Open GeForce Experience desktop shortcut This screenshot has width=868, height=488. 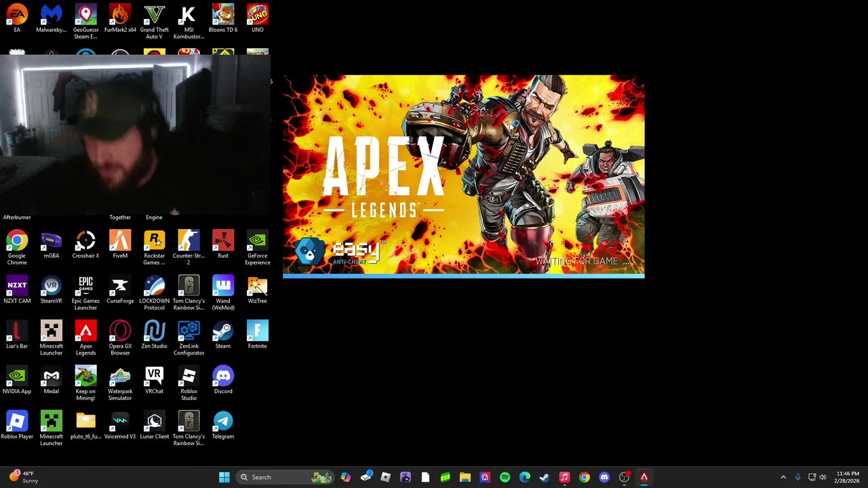[258, 247]
